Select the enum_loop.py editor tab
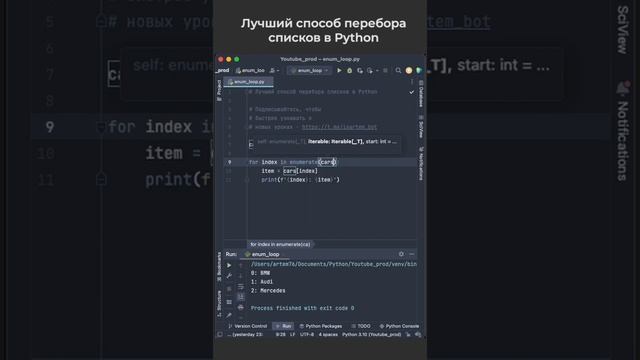This screenshot has width=640, height=360. (249, 82)
